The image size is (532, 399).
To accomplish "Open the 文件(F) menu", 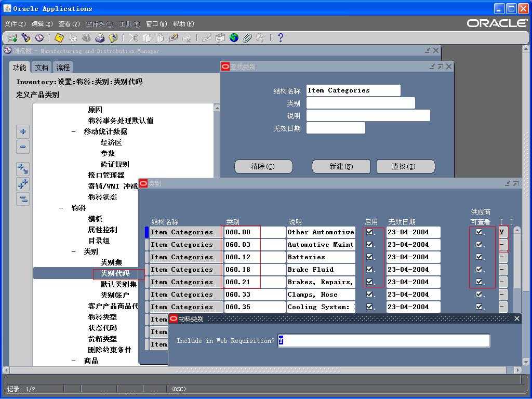I will (15, 24).
